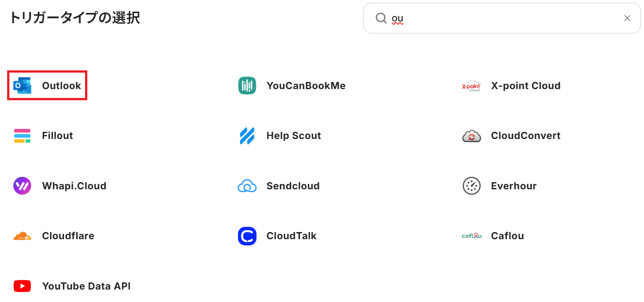Open the Outlook trigger text label
The width and height of the screenshot is (644, 302).
[61, 86]
